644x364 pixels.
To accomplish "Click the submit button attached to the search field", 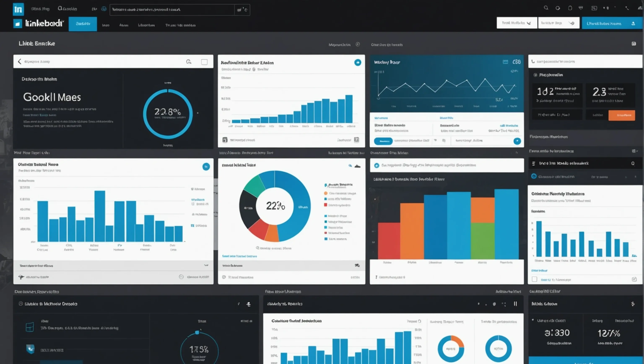I will pos(242,9).
